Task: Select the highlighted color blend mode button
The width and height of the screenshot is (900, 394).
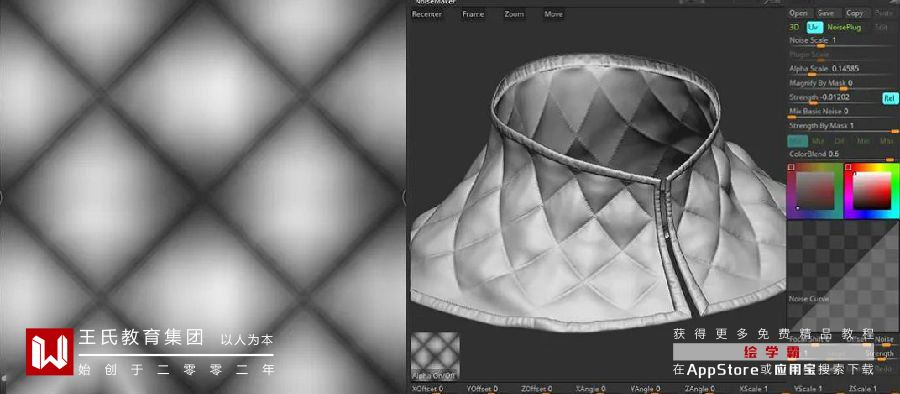Action: (797, 141)
